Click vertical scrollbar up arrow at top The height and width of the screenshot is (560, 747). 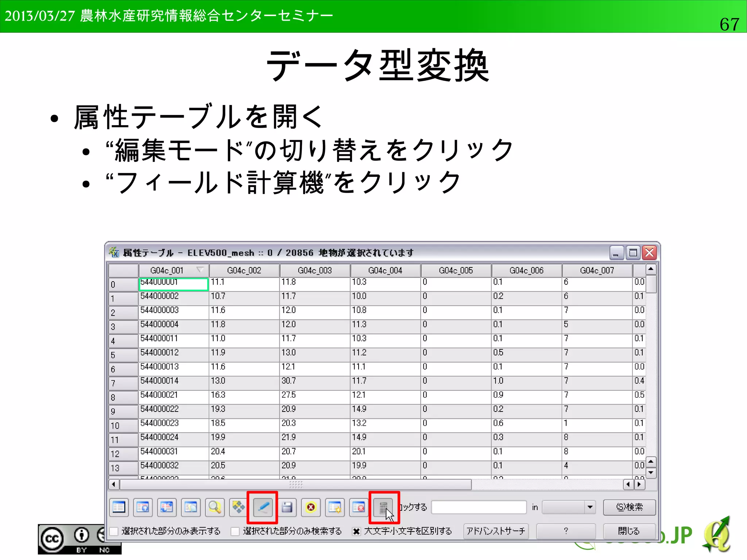click(651, 269)
